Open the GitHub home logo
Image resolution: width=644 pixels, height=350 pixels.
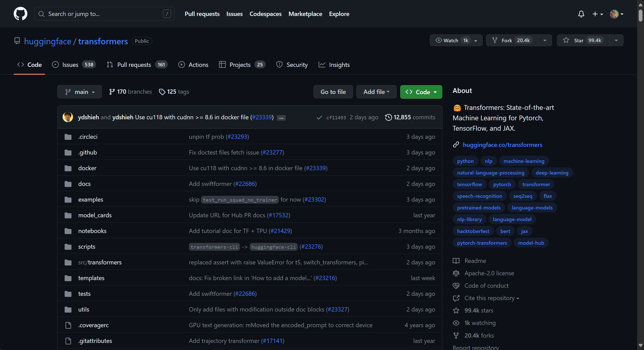click(21, 14)
